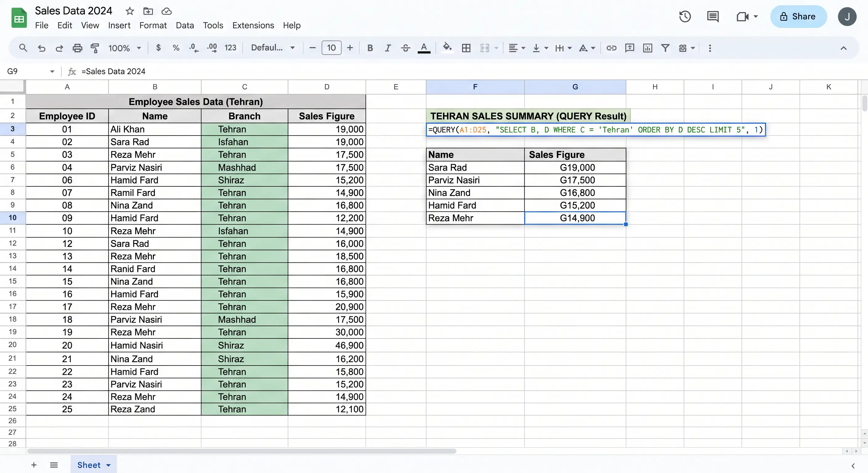Click the search menus magnifier icon
Image resolution: width=868 pixels, height=473 pixels.
[x=23, y=48]
